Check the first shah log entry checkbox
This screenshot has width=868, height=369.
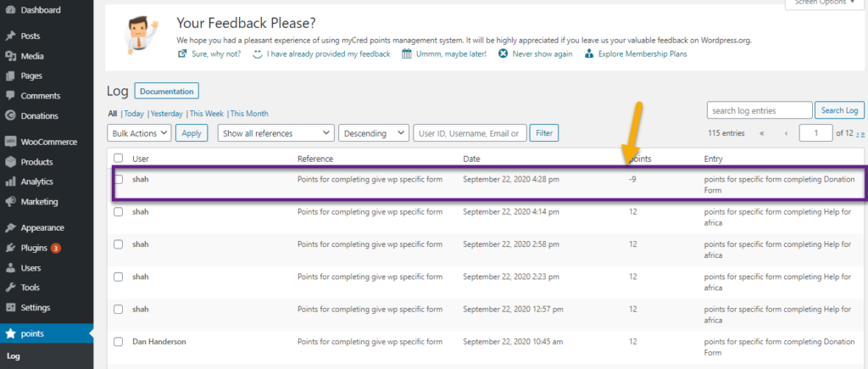pos(119,179)
